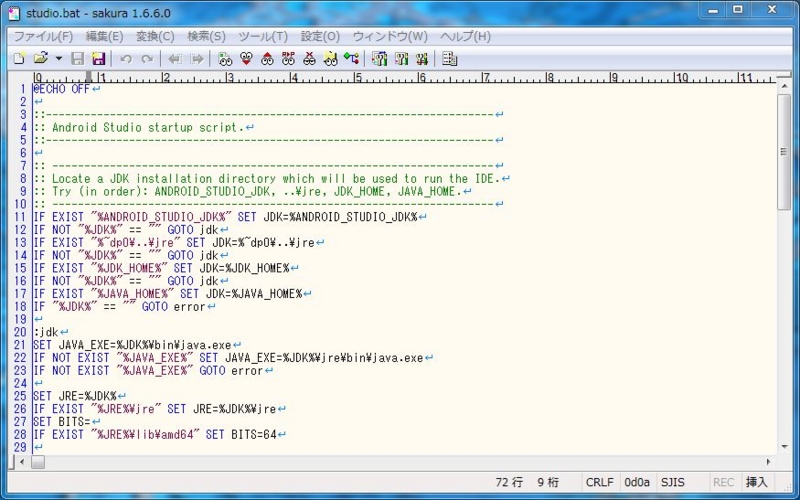Click the last toolbar icon with list lines
Viewport: 800px width, 500px height.
coord(449,59)
